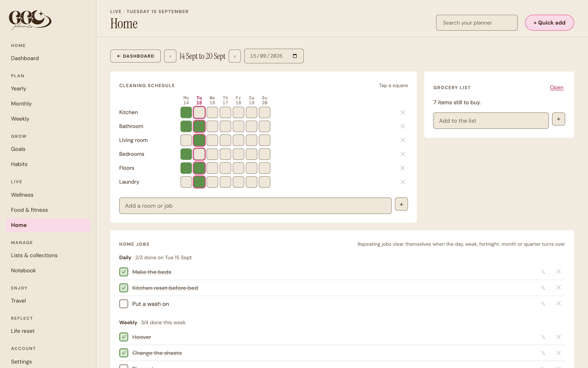Image resolution: width=588 pixels, height=368 pixels.
Task: Open the calendar picker in the date field
Action: click(295, 56)
